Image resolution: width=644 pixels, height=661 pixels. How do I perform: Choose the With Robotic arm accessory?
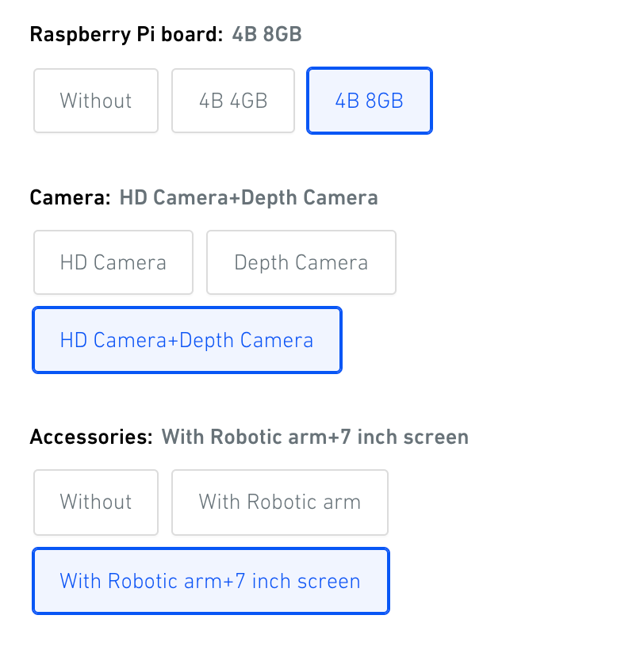pyautogui.click(x=280, y=502)
